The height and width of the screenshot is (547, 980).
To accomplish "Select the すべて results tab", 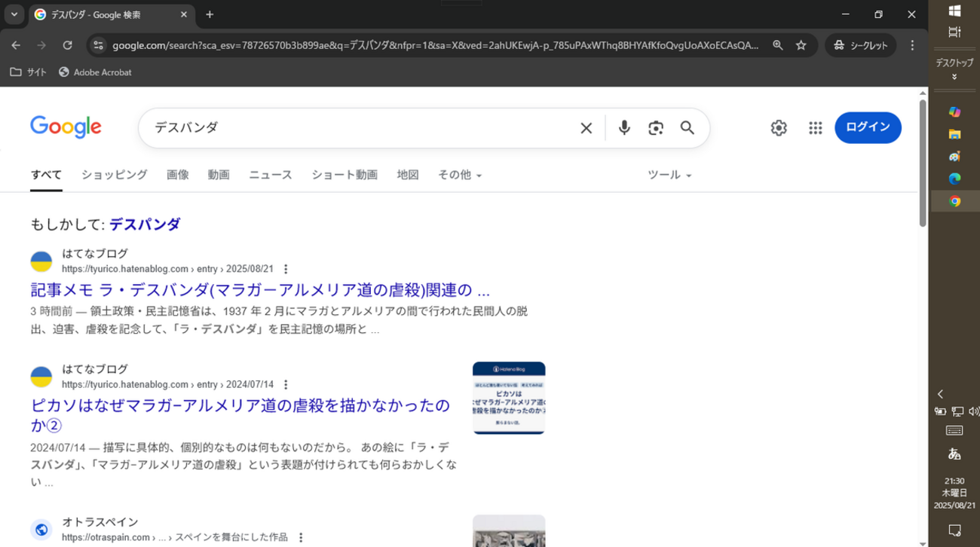I will point(46,175).
